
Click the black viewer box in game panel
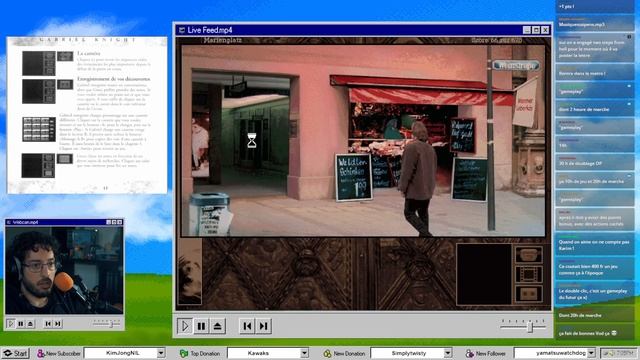[484, 274]
